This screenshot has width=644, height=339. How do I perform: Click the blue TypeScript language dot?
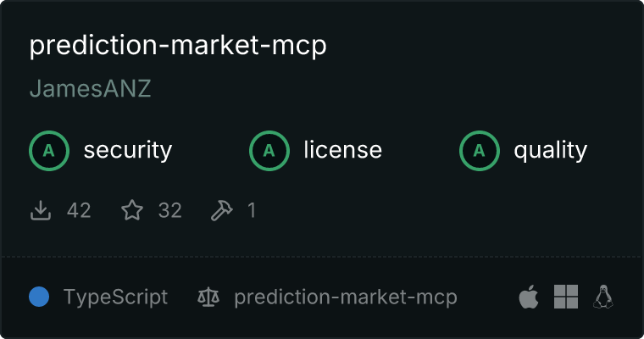click(x=39, y=297)
